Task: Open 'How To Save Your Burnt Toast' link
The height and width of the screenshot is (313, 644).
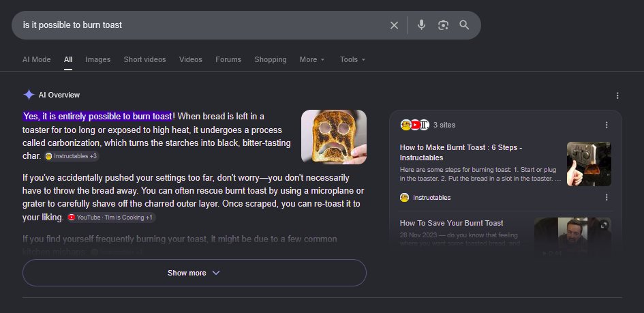Action: tap(451, 223)
